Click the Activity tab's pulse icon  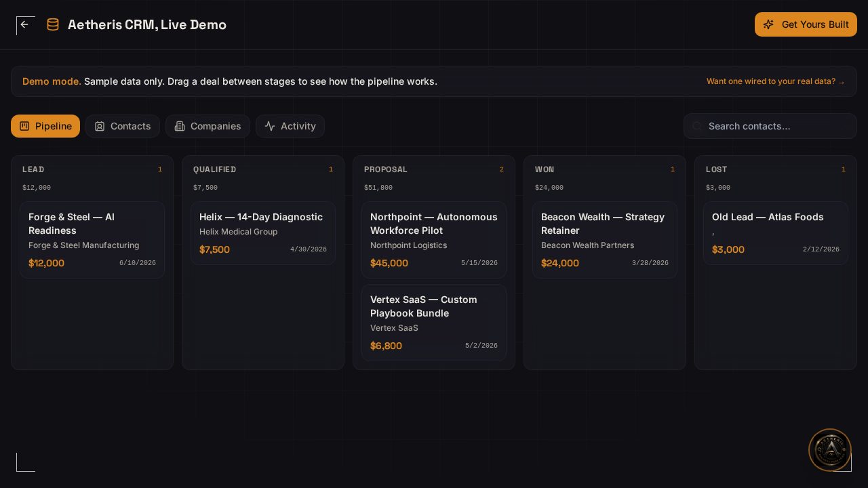tap(270, 126)
